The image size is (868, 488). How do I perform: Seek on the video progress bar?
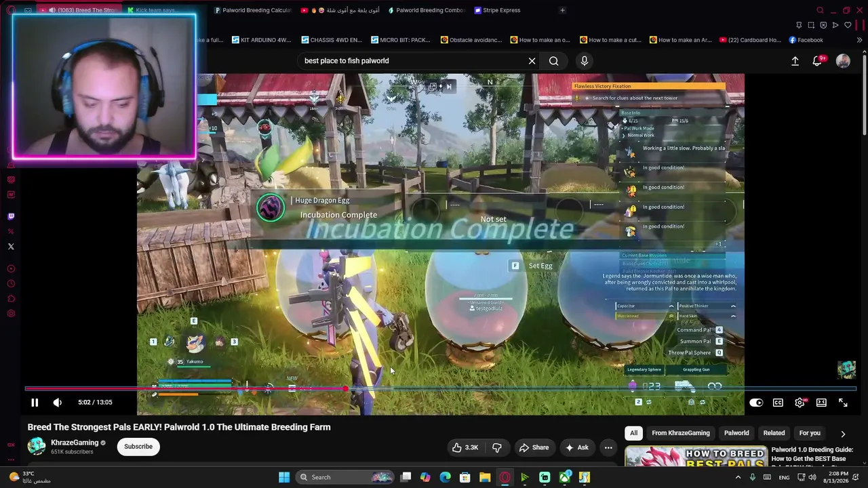point(441,389)
